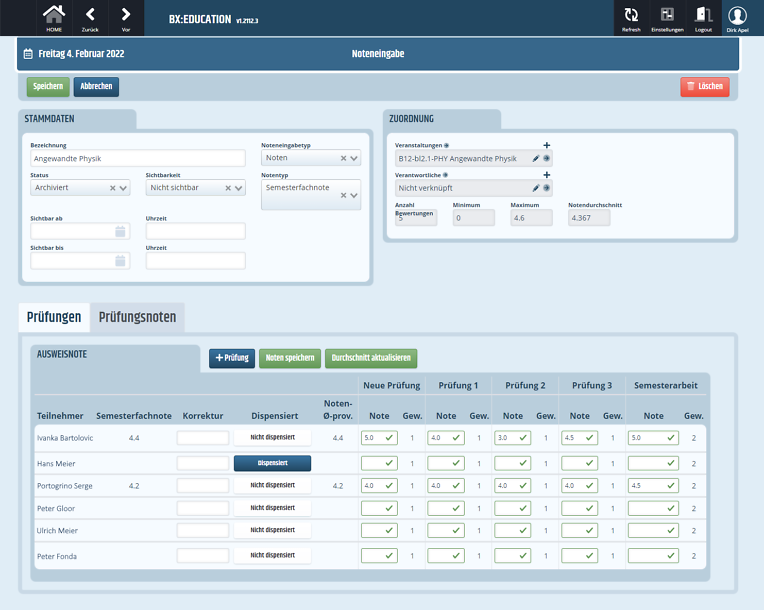Edit Nicht verknüpft entry with pencil
Image resolution: width=764 pixels, height=610 pixels.
(535, 188)
